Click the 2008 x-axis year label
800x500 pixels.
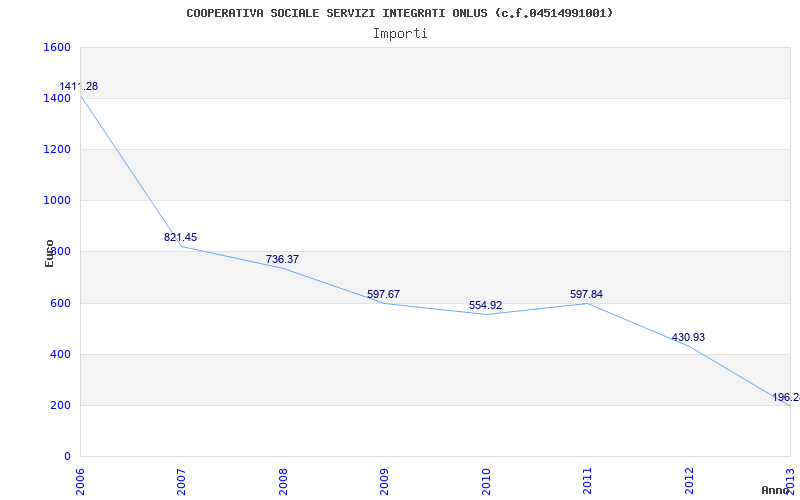pos(283,482)
